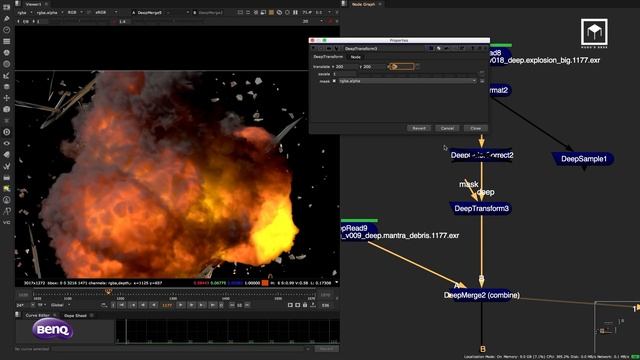Viewport: 640px width, 360px height.
Task: Click the viewer toolbar icon left of pause
Action: point(287,13)
